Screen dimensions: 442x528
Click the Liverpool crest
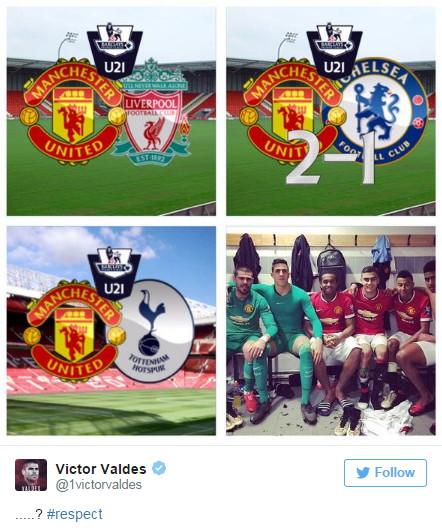(x=152, y=111)
